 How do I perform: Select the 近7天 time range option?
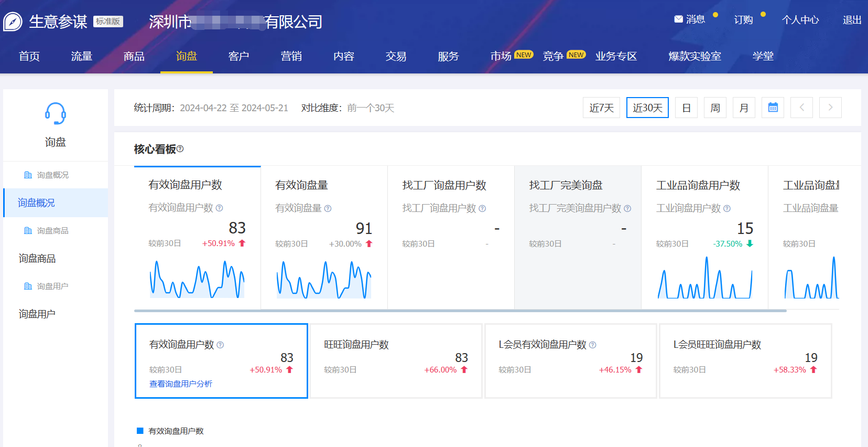pos(601,108)
